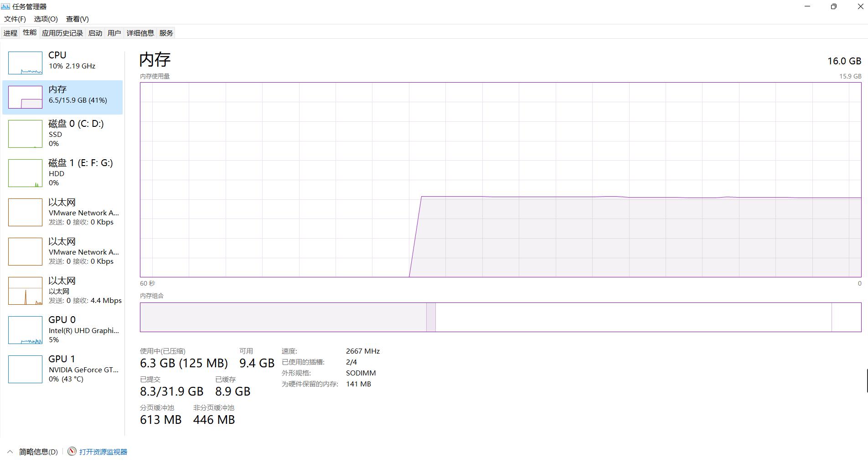Click the 使用中(已压缩) label
Screen dimensions: 868x464
(x=163, y=351)
